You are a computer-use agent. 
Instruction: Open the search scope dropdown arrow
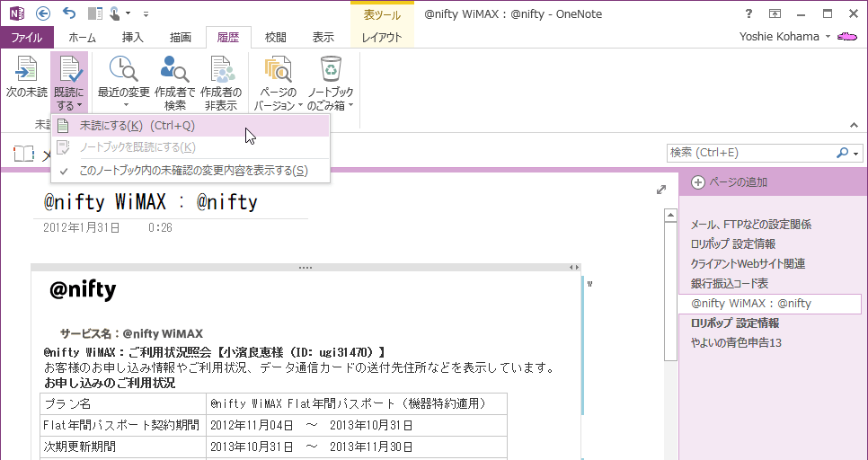pyautogui.click(x=855, y=154)
